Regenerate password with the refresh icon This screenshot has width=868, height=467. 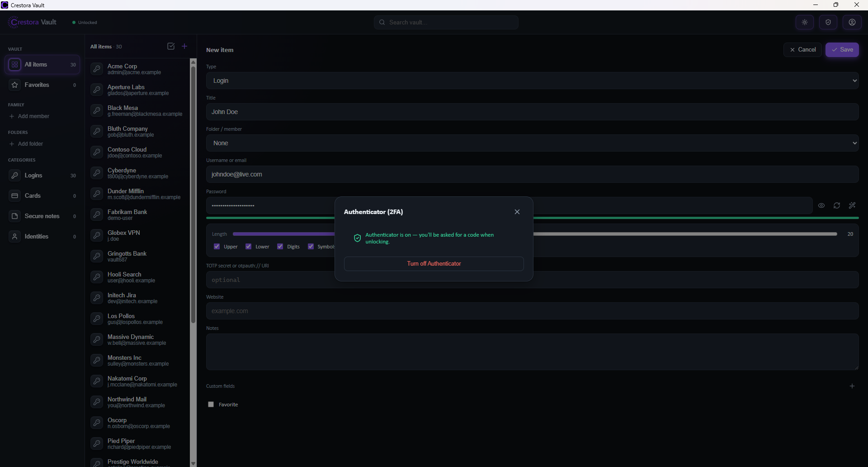click(837, 205)
